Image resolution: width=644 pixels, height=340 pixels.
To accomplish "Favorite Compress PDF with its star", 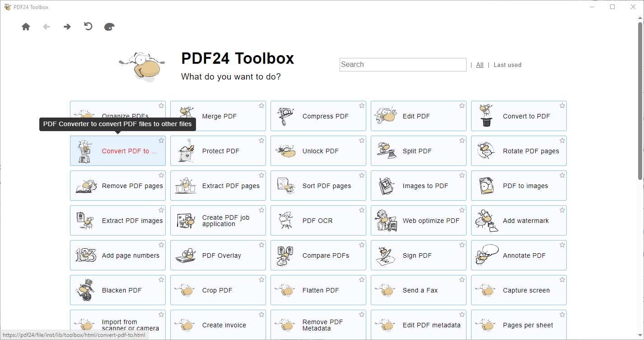I will click(x=362, y=106).
